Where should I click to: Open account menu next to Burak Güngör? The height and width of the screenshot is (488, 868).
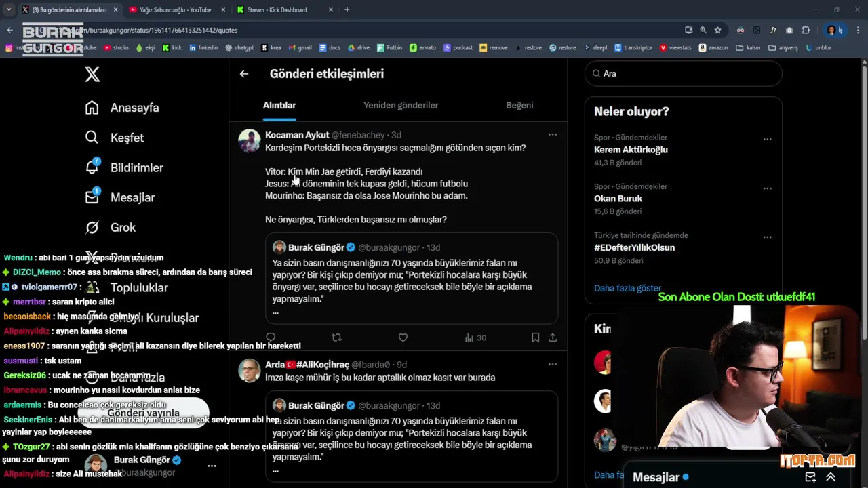tap(212, 466)
